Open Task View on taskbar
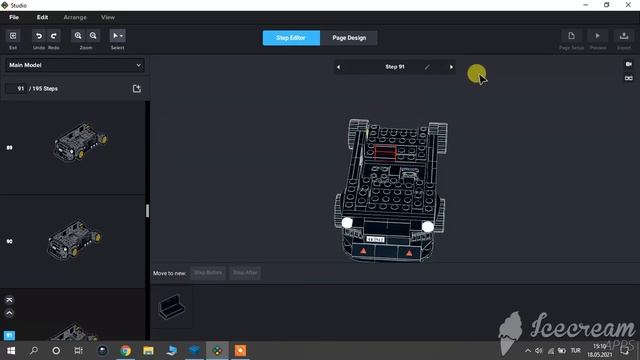The width and height of the screenshot is (640, 360). click(x=78, y=351)
